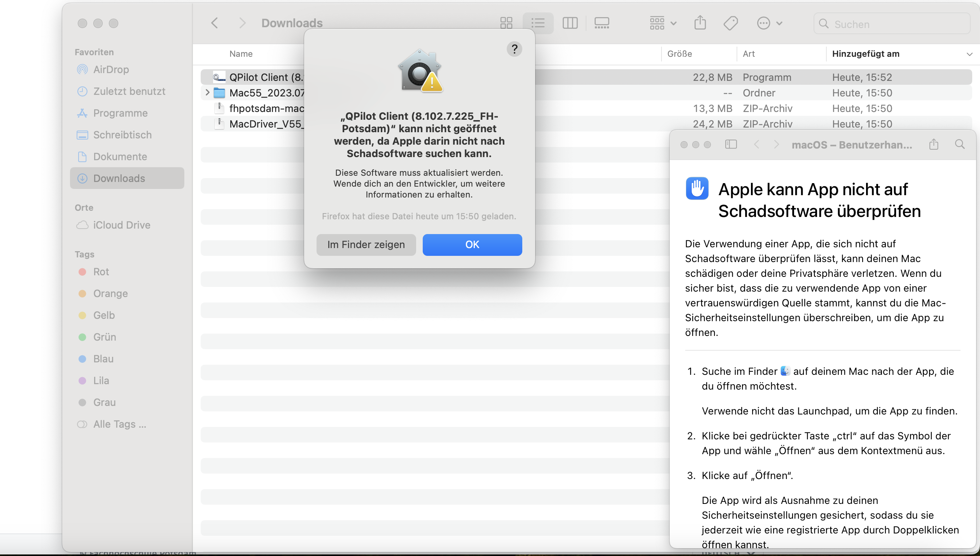The image size is (980, 556).
Task: Switch Finder to gallery view
Action: pos(602,23)
